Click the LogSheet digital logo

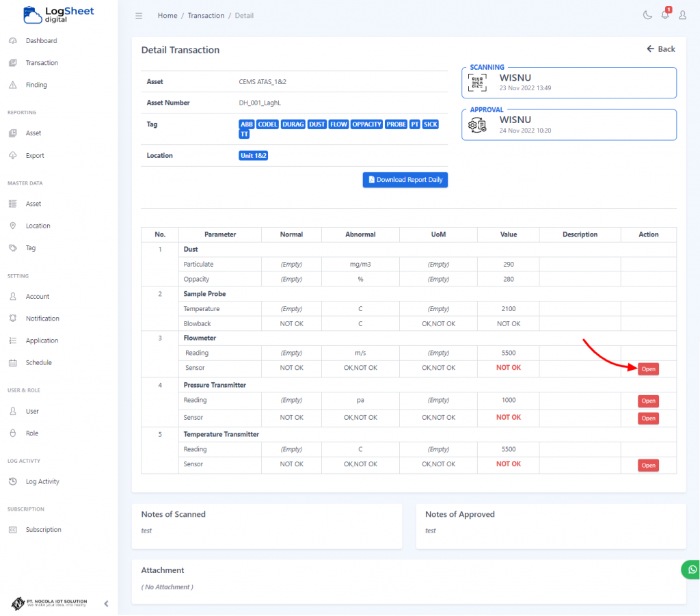click(x=59, y=15)
